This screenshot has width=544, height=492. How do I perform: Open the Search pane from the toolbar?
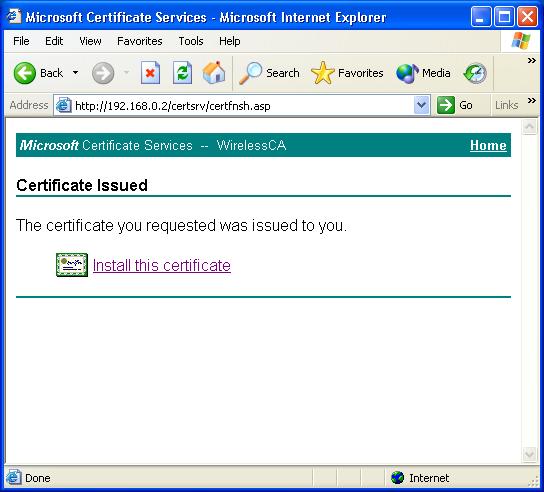269,73
